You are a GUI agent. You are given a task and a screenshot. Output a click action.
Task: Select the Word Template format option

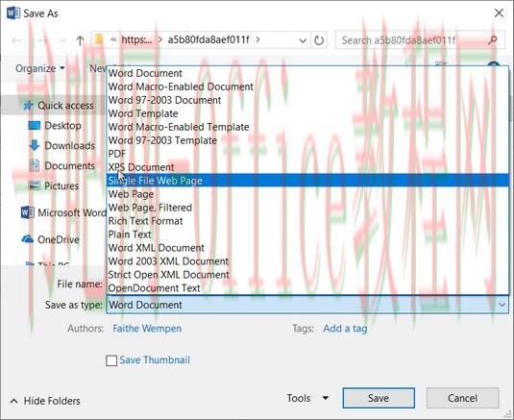tap(307, 113)
